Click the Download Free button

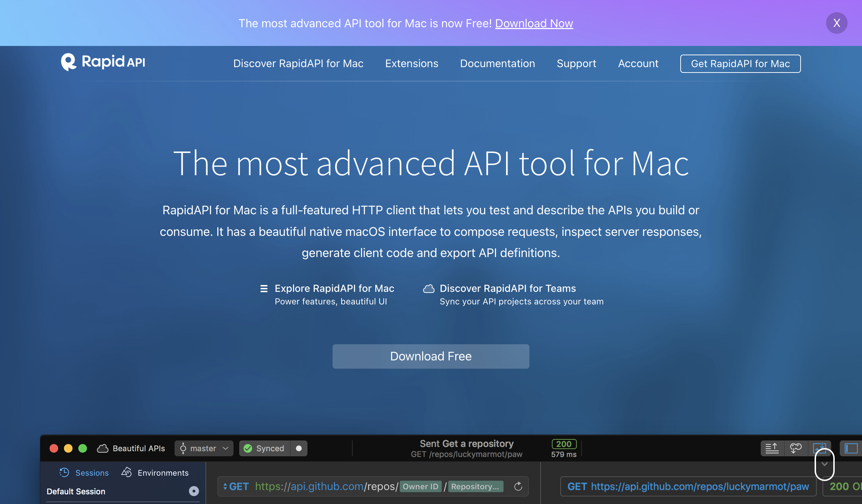(x=431, y=356)
